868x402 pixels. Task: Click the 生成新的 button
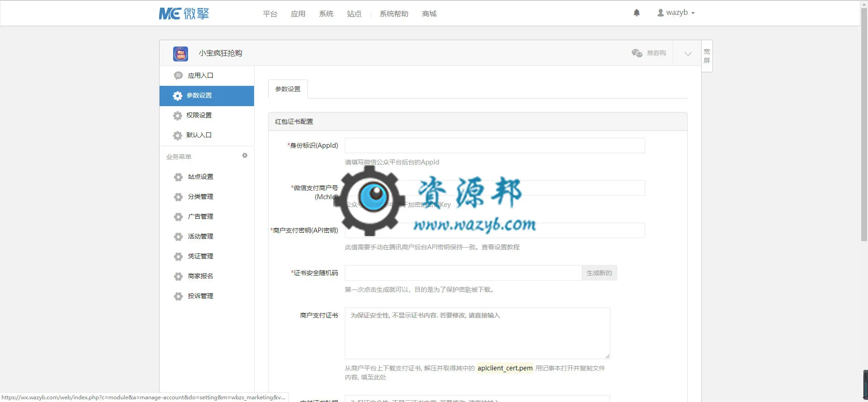click(x=599, y=273)
